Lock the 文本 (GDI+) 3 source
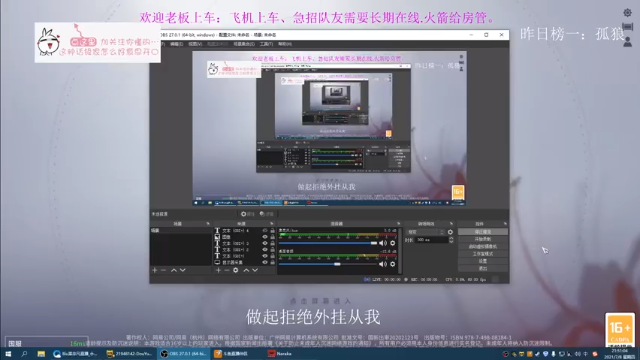 (x=272, y=243)
